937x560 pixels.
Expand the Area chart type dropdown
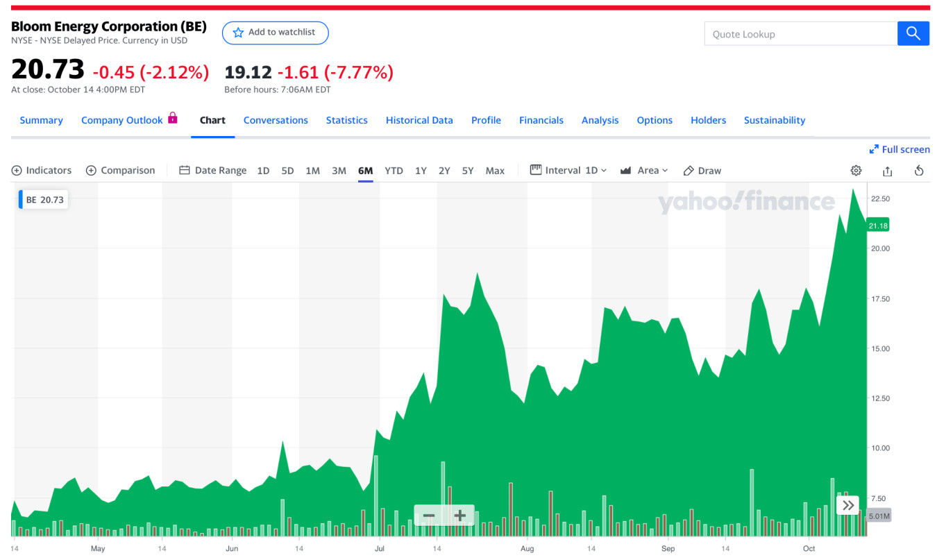[x=644, y=170]
